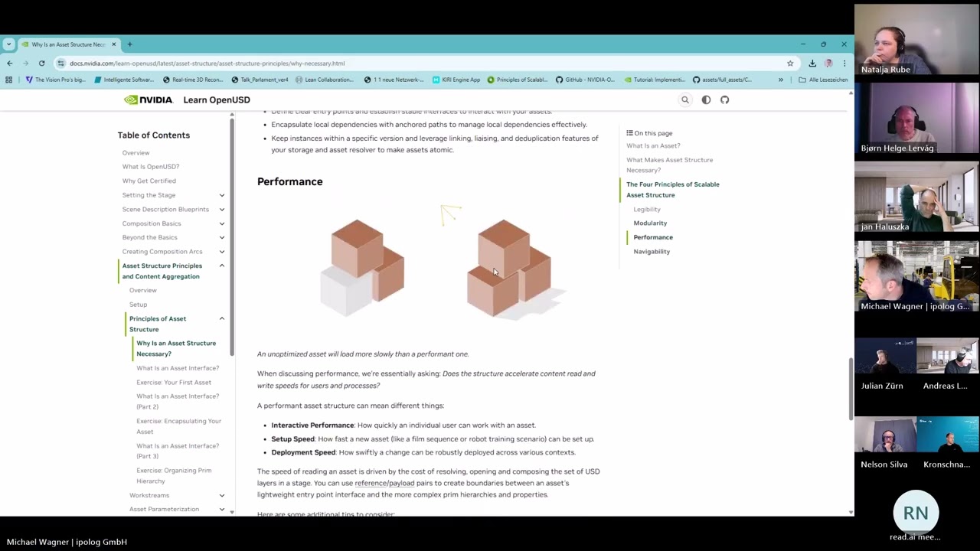Open 'What Is an Asset Interface? (Part 2)'
This screenshot has width=980, height=551.
pos(178,401)
